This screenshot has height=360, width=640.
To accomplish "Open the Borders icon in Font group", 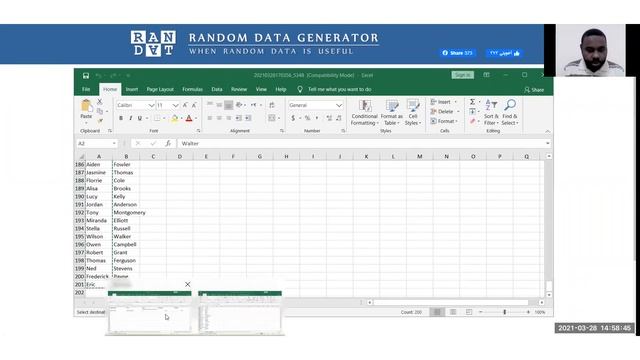I will tap(157, 118).
